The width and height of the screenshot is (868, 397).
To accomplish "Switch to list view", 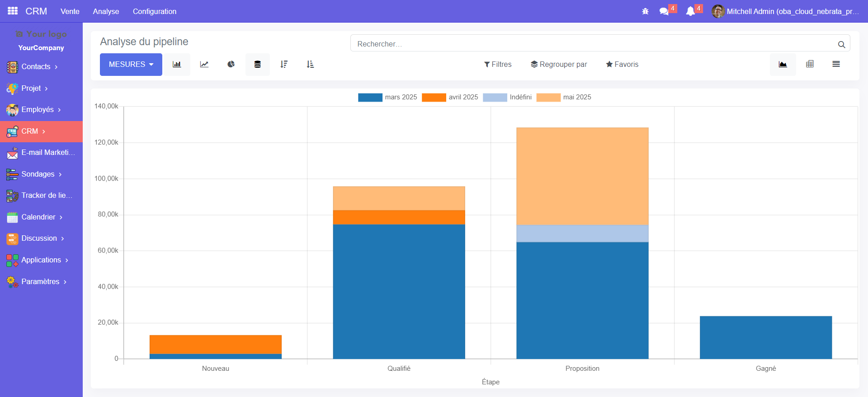I will [836, 64].
